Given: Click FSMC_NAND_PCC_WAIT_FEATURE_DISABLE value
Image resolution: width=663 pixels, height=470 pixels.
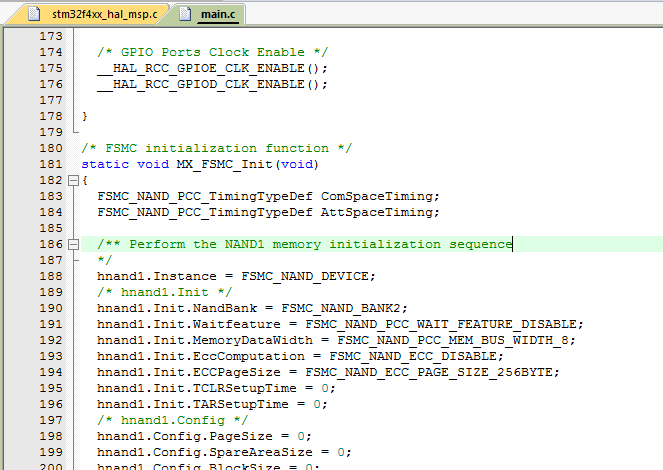Looking at the screenshot, I should click(x=441, y=324).
